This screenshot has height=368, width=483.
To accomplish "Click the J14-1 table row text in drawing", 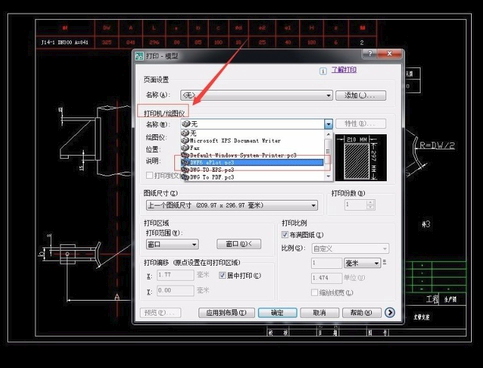I will 65,42.
